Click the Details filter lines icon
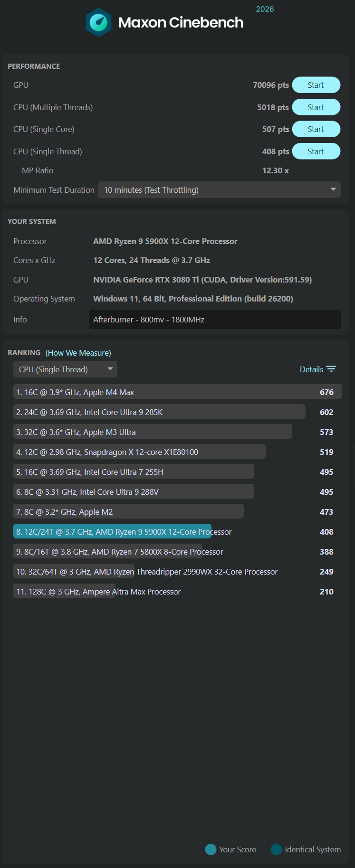This screenshot has height=868, width=355. (x=331, y=369)
